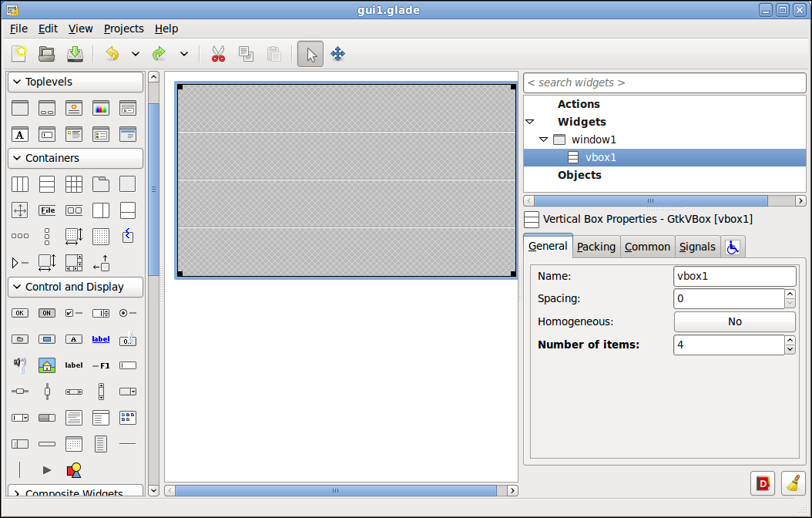812x518 pixels.
Task: Select the Window toplevel widget icon
Action: tap(20, 108)
